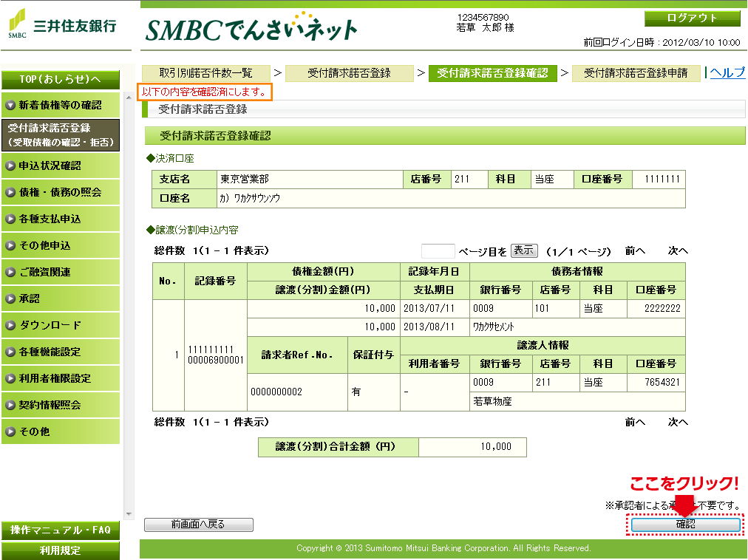
Task: Expand その他申込 sidebar menu
Action: pos(61,246)
